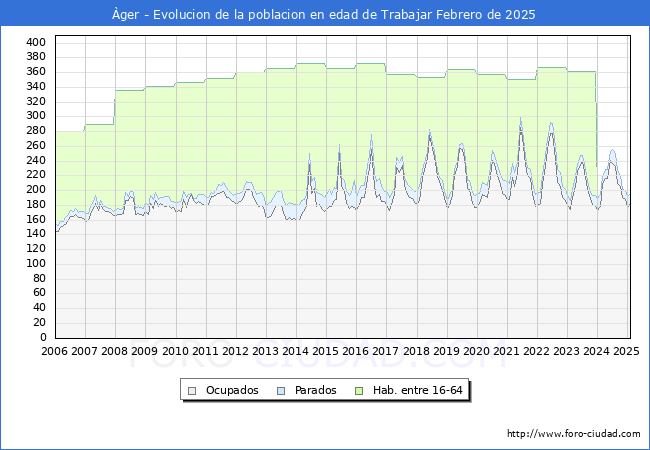Click the chart title about Àger population
Image resolution: width=650 pixels, height=450 pixels.
pyautogui.click(x=324, y=15)
